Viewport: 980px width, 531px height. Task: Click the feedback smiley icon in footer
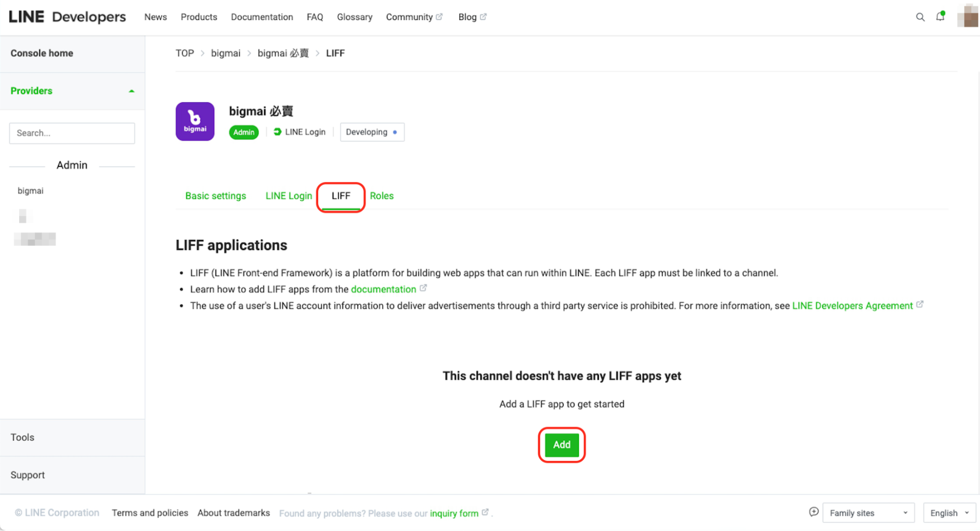814,512
